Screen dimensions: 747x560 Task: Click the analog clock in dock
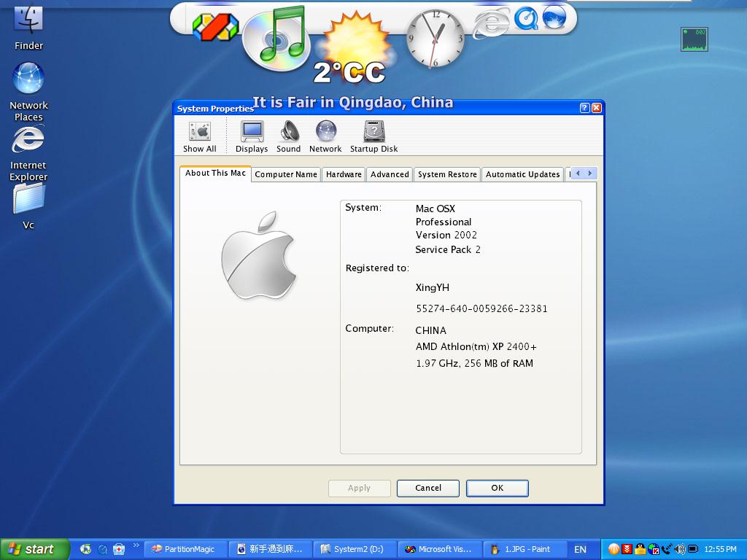435,39
